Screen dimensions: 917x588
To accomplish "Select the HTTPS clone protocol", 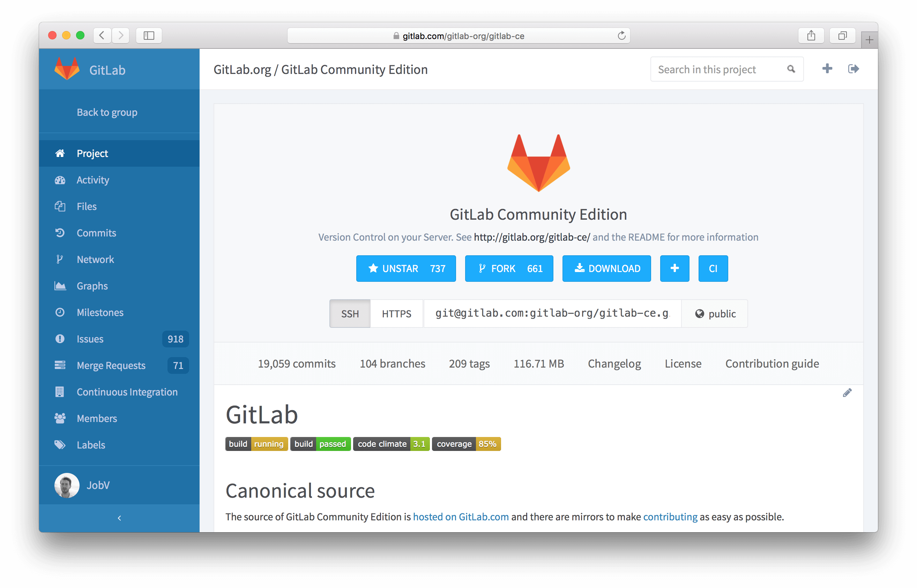I will 396,314.
